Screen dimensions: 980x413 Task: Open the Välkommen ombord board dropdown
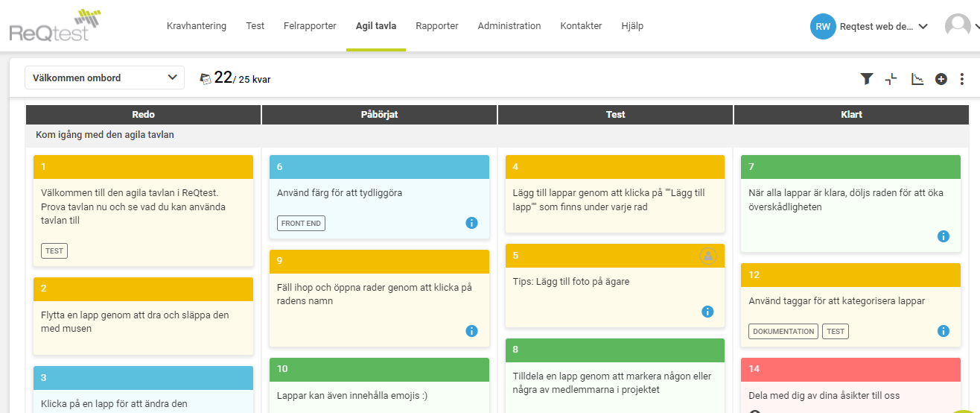coord(104,78)
